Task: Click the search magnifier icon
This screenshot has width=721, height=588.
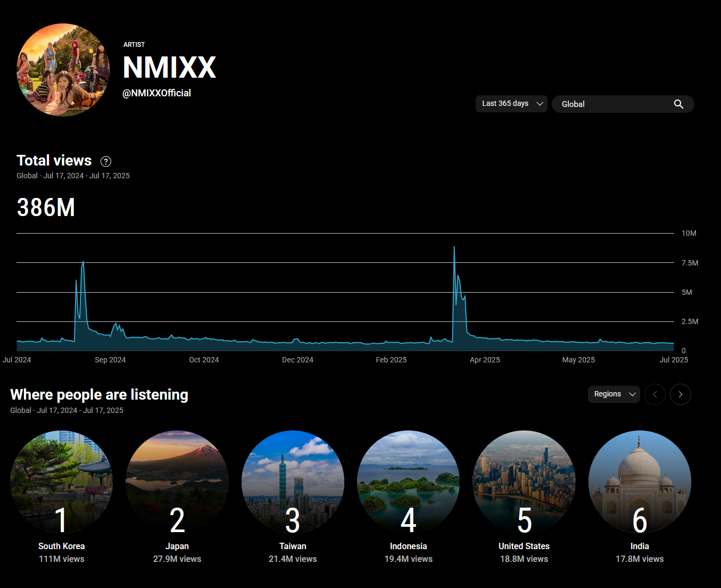Action: pos(678,104)
